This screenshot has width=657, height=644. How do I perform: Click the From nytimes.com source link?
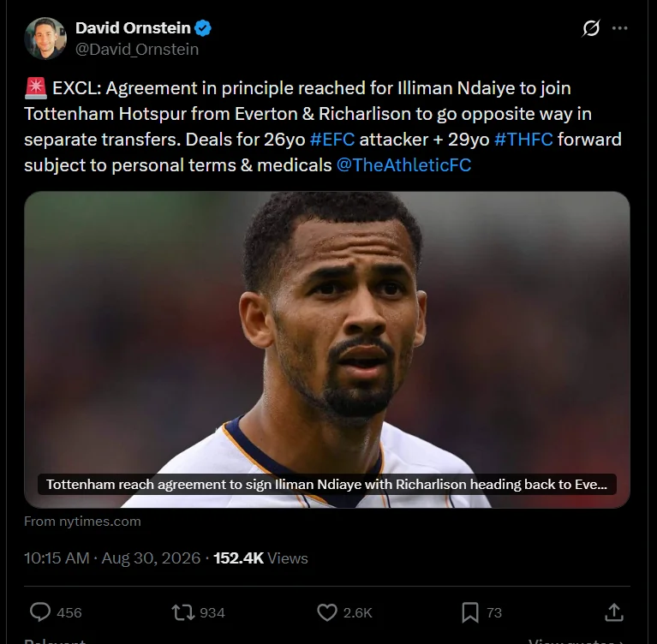82,522
